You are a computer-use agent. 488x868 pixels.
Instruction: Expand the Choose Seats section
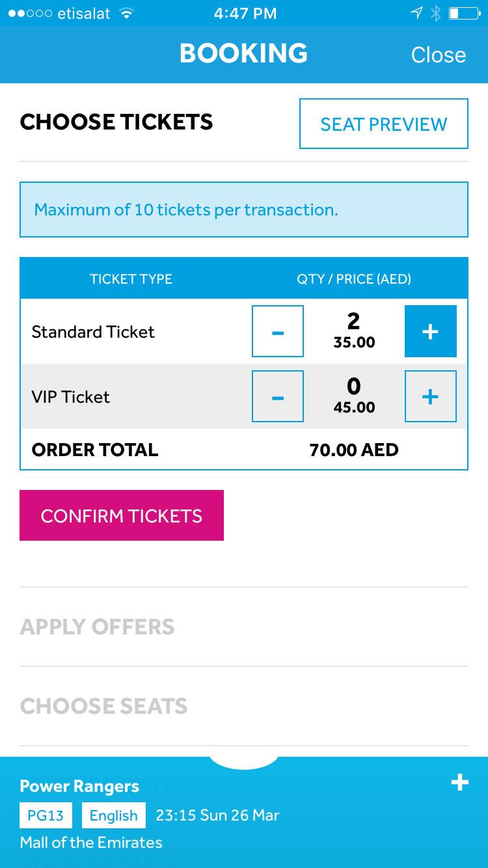coord(104,706)
